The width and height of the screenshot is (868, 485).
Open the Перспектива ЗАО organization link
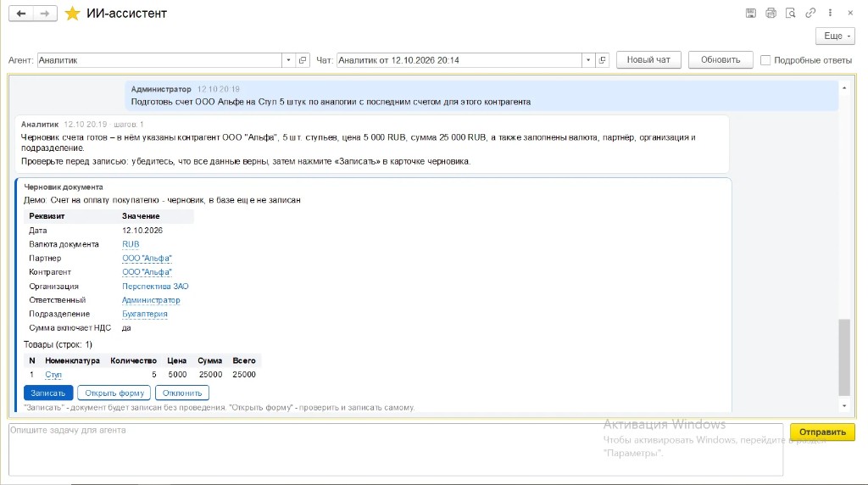tap(155, 287)
